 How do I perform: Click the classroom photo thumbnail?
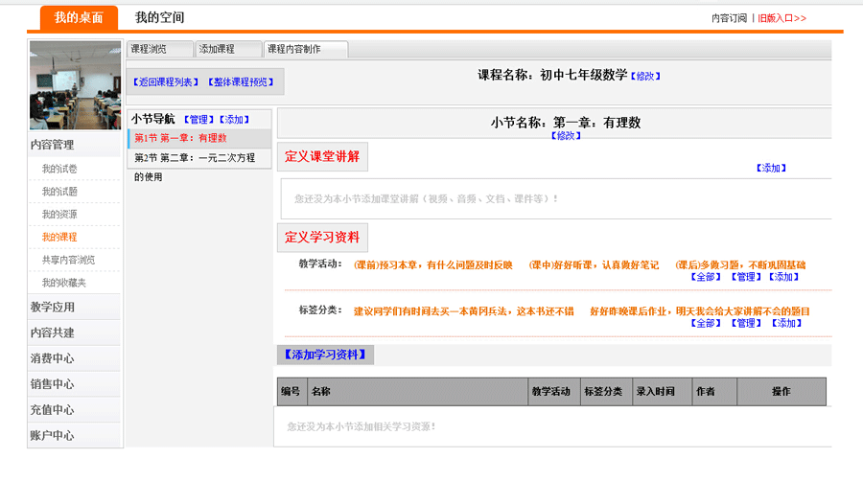[75, 85]
